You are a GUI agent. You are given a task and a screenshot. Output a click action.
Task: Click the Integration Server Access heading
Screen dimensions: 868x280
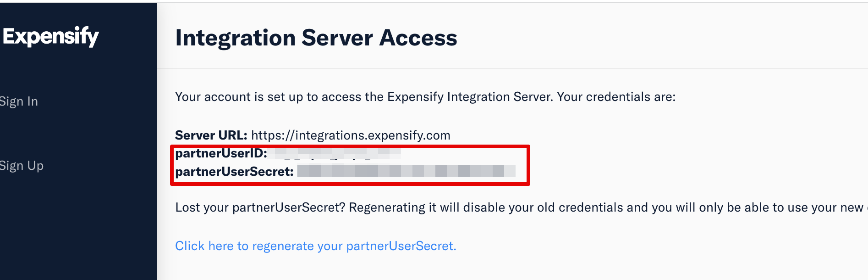pos(316,38)
